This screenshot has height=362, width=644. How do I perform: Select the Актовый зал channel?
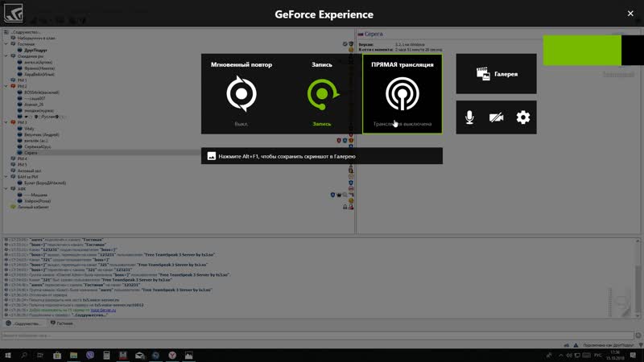click(x=29, y=171)
